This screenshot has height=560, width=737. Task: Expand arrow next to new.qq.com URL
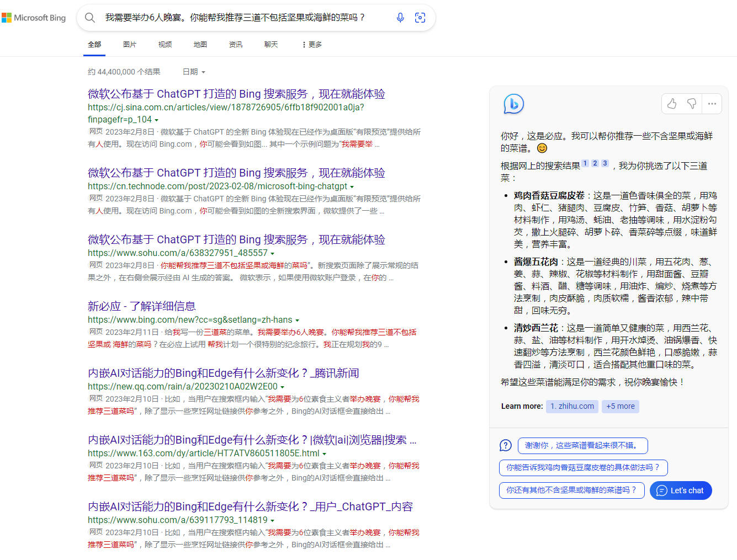click(282, 387)
